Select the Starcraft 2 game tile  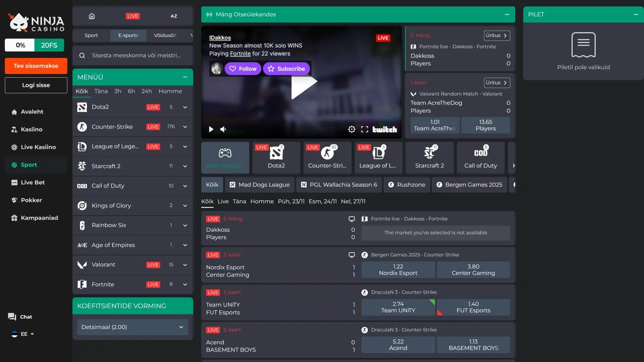click(429, 158)
